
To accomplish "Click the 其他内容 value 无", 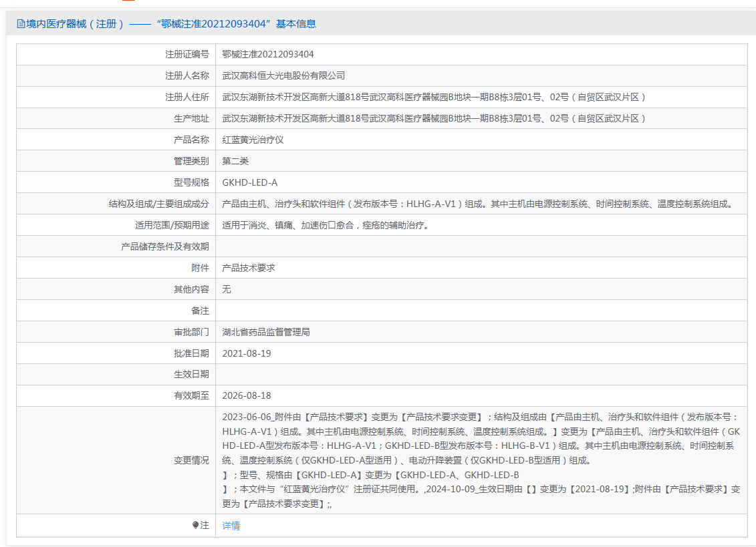I will (227, 289).
